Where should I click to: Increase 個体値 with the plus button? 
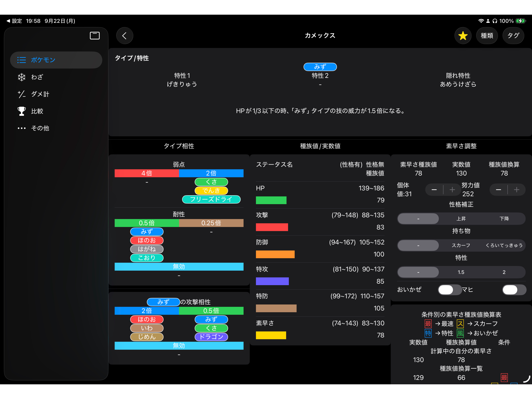(452, 189)
